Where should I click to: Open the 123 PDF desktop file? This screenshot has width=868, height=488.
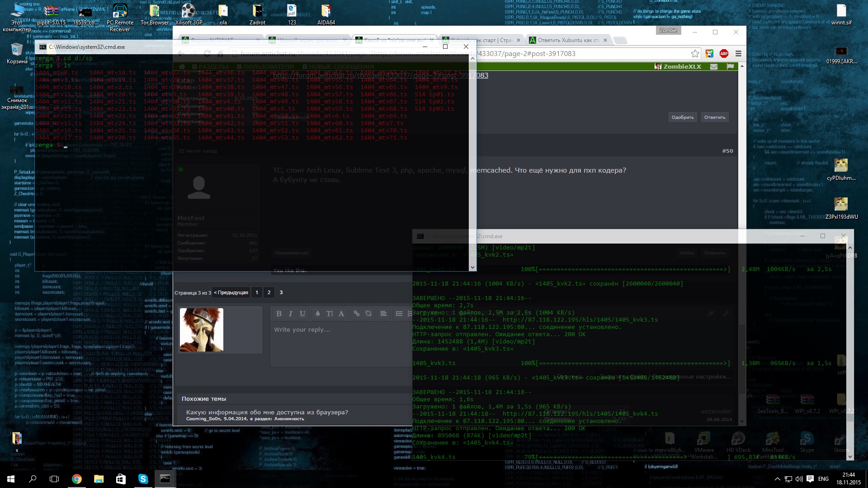pyautogui.click(x=292, y=14)
